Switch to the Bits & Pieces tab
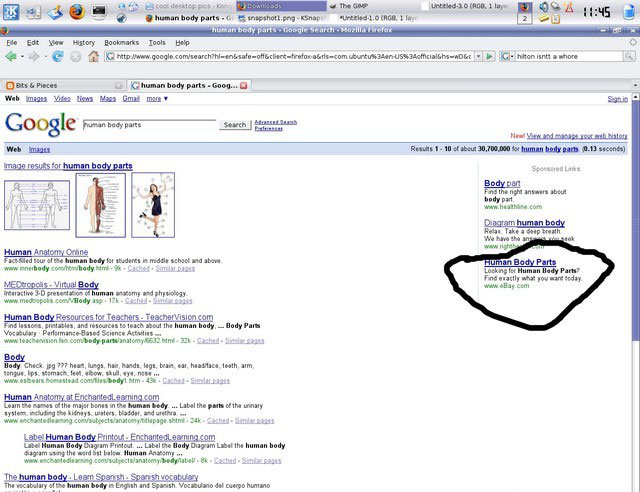 click(x=63, y=85)
